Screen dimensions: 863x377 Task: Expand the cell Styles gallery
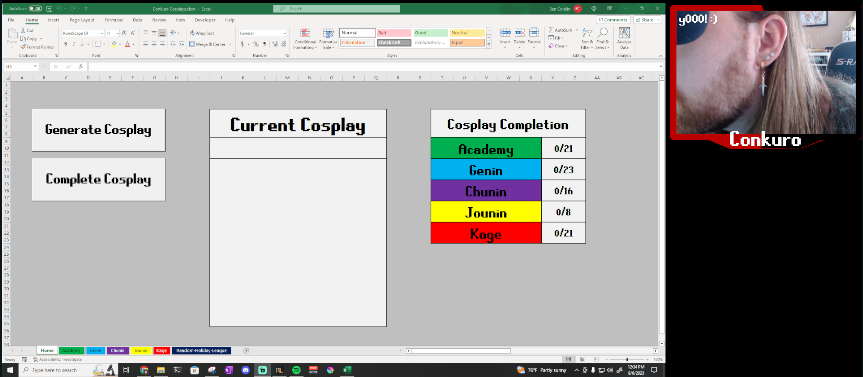click(489, 46)
